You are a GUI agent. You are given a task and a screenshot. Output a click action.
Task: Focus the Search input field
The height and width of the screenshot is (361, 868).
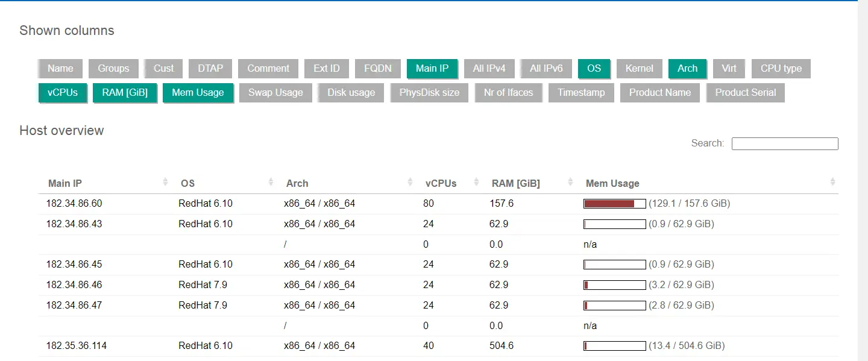[x=785, y=143]
